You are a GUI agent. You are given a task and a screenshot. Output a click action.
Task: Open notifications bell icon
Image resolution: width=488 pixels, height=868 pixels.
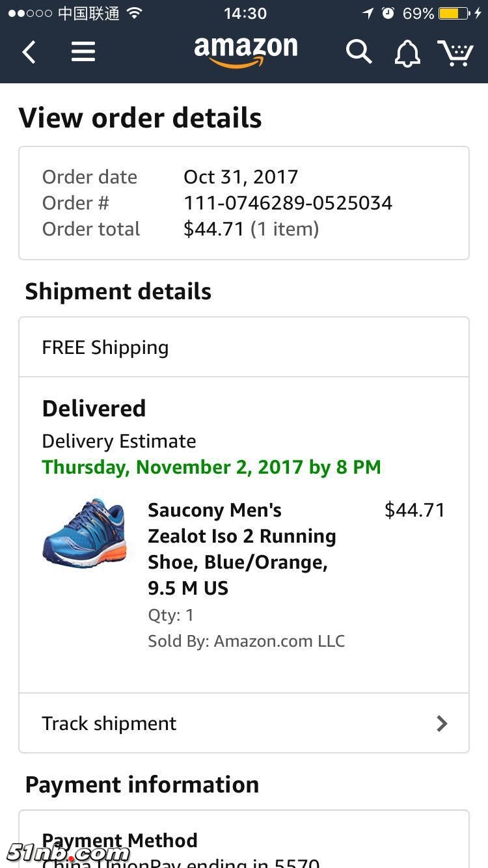[x=407, y=53]
